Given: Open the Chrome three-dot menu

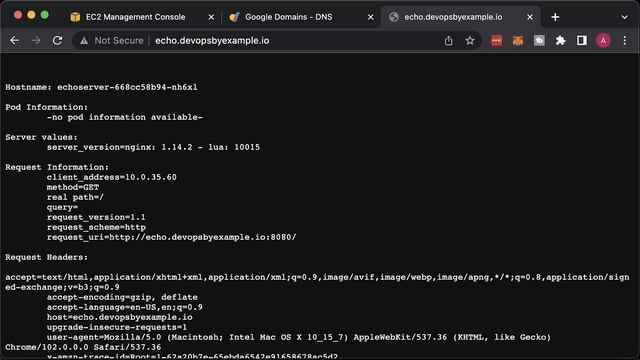Looking at the screenshot, I should coord(624,40).
